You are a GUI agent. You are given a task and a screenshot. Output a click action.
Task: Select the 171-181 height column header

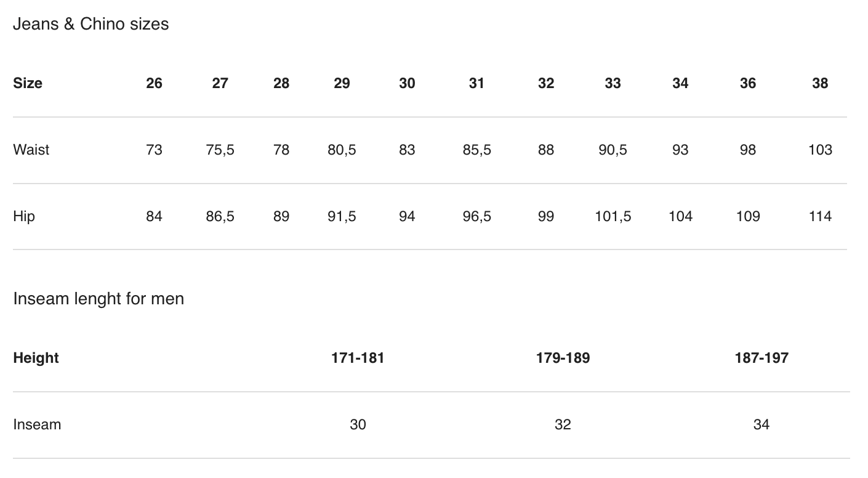(x=358, y=358)
